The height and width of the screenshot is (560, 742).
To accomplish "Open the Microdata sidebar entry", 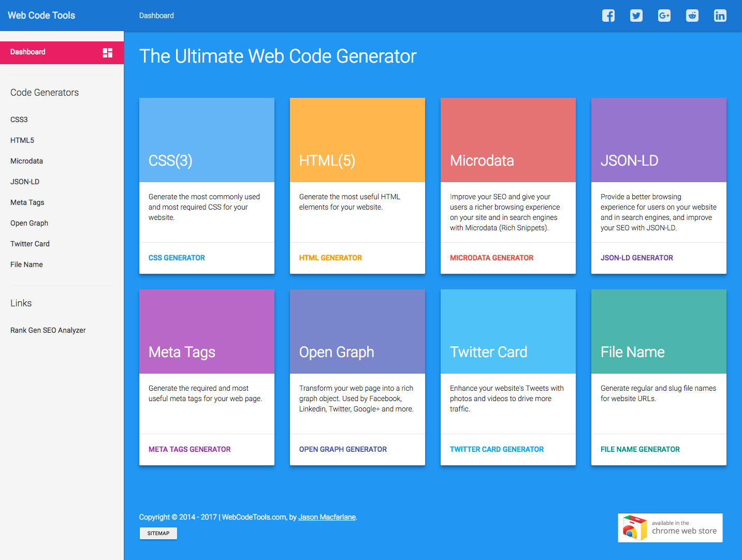I will click(x=26, y=161).
